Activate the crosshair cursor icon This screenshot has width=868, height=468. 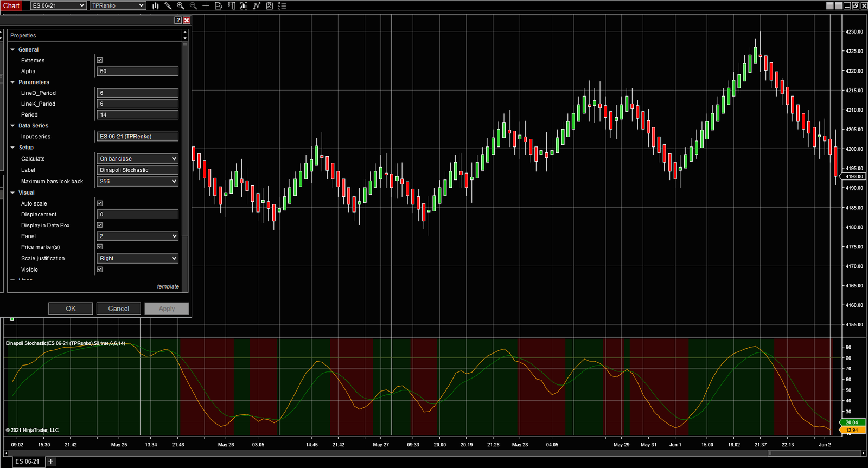coord(206,6)
